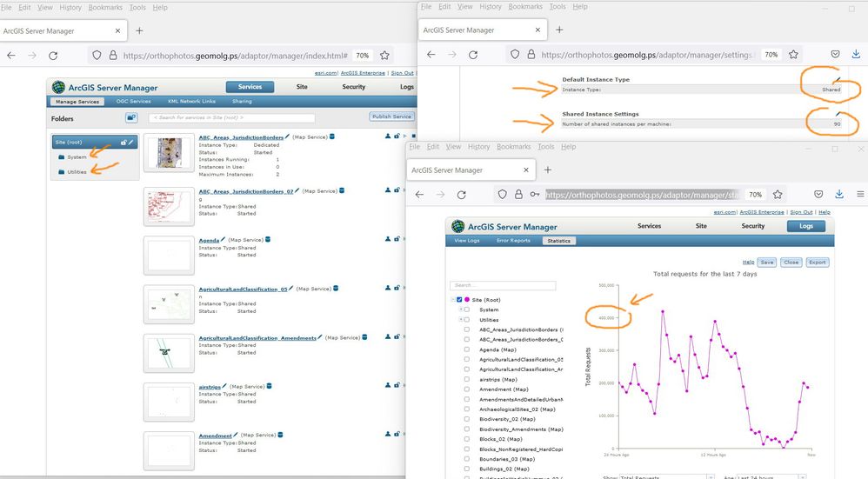Tick the airstrips (Map) checkbox

click(x=467, y=379)
